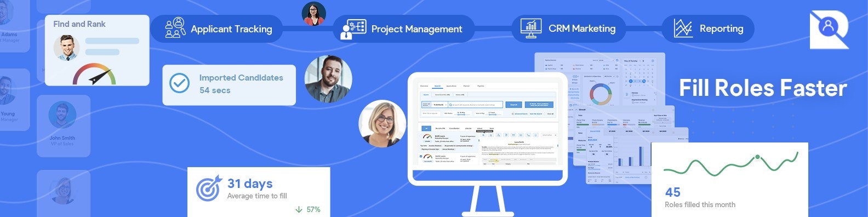This screenshot has width=868, height=217.
Task: Click the Applicant Tracking people-search icon
Action: [x=175, y=28]
